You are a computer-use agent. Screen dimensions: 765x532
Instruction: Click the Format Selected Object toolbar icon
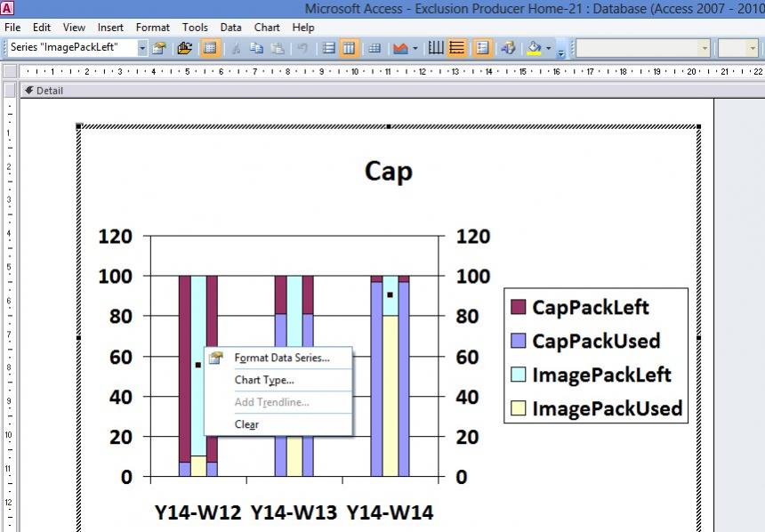pyautogui.click(x=159, y=48)
